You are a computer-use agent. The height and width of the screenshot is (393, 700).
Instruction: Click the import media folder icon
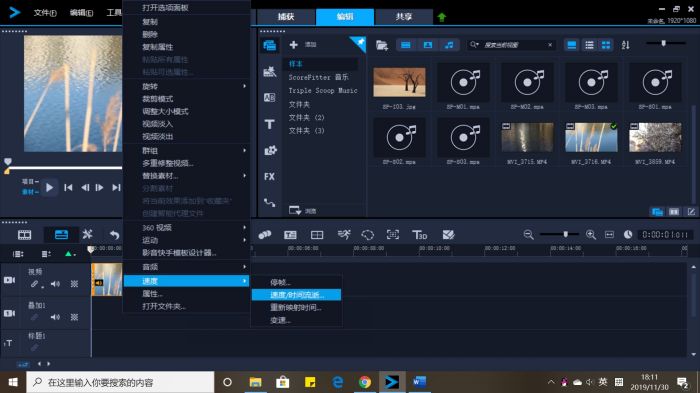[x=382, y=45]
